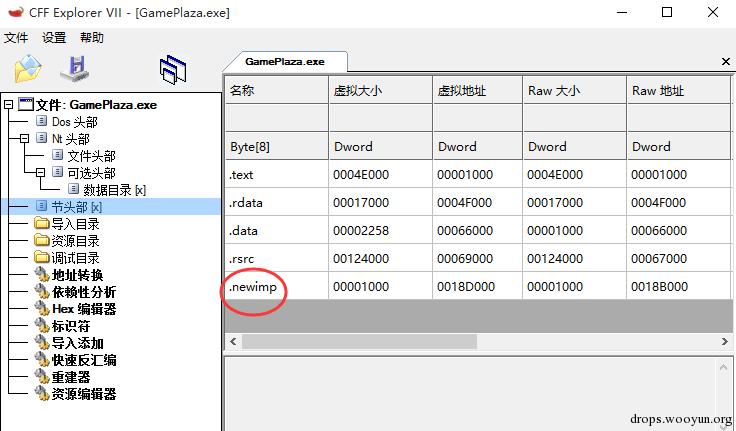Open the 资源编辑器 tool
Viewport: 736px width, 431px height.
click(84, 394)
